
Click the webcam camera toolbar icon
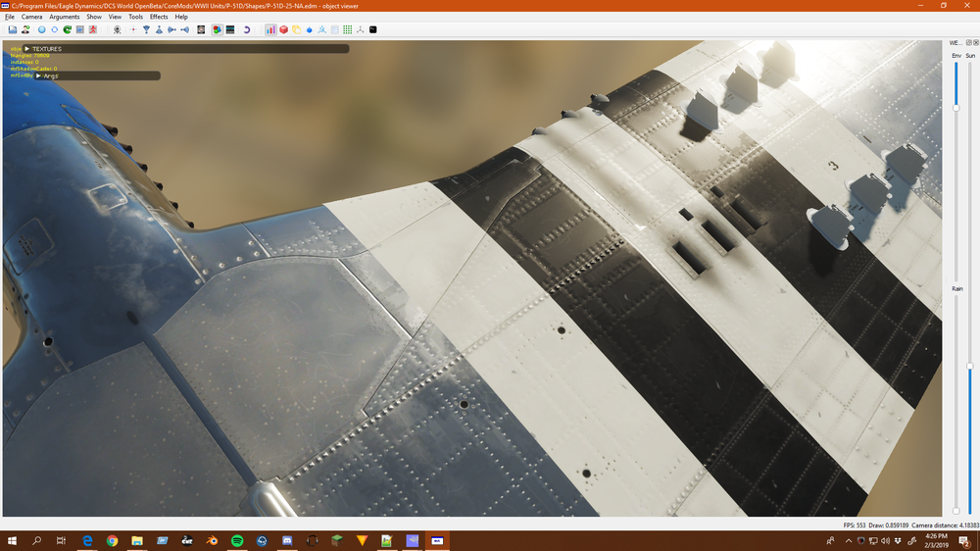(117, 29)
